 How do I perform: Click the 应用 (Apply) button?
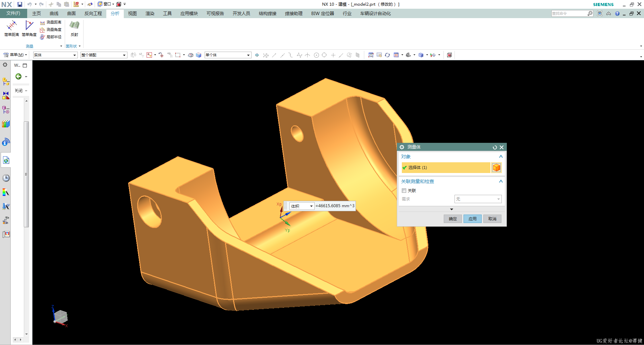point(473,219)
